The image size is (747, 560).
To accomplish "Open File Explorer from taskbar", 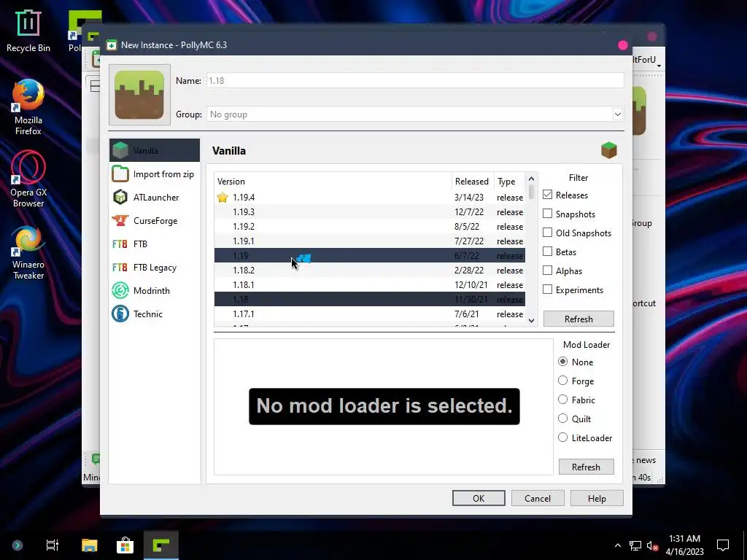I will coord(89,545).
